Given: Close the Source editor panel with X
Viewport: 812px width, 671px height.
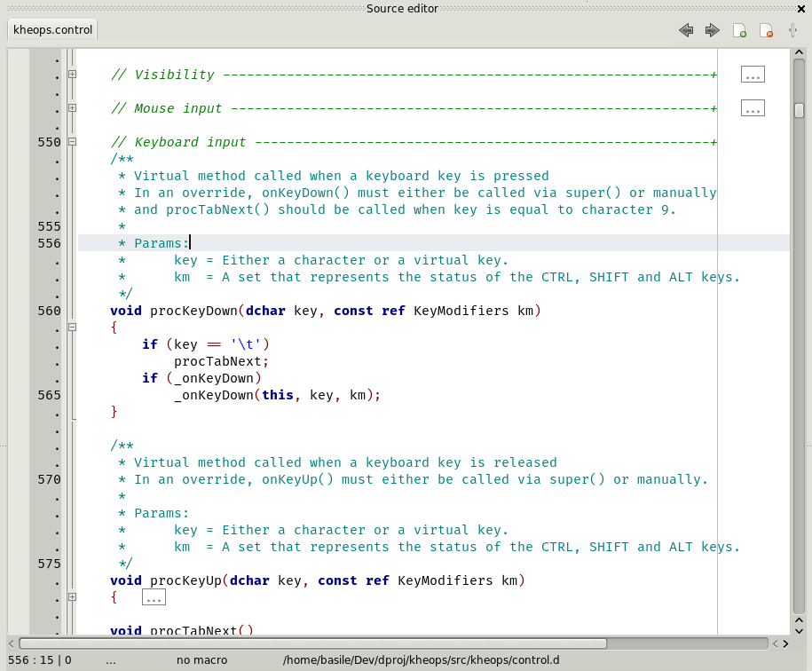Looking at the screenshot, I should pos(801,8).
